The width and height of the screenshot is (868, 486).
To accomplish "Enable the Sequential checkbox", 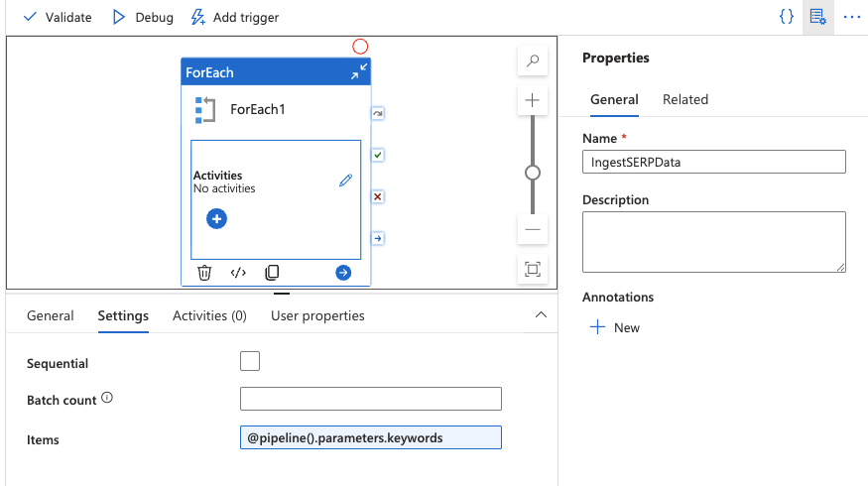I will (250, 361).
